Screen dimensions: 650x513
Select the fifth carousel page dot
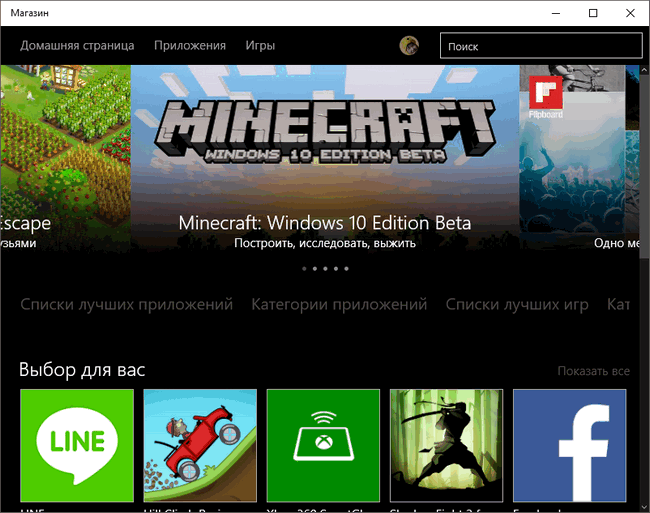click(x=346, y=269)
